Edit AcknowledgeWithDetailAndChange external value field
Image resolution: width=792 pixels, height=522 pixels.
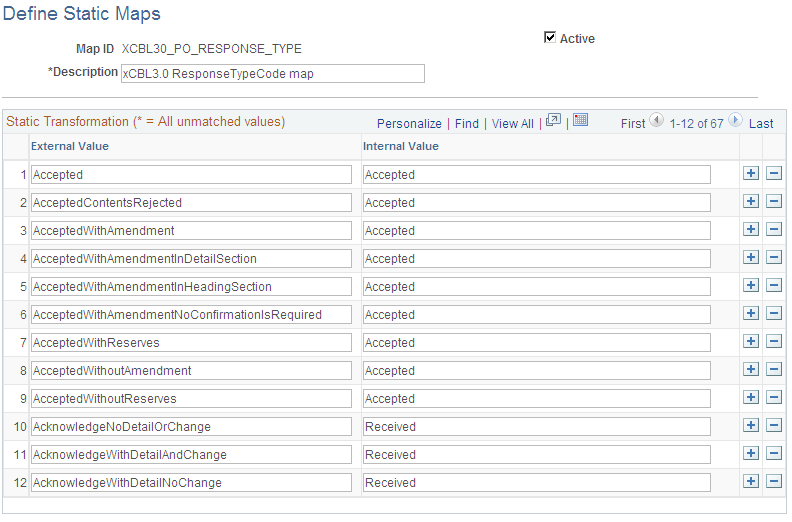click(191, 455)
